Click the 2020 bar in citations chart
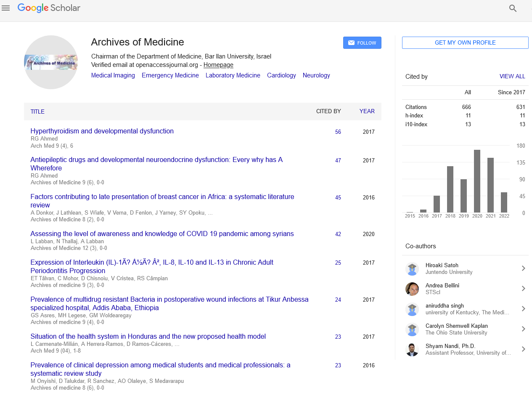532x393 pixels. (x=477, y=181)
